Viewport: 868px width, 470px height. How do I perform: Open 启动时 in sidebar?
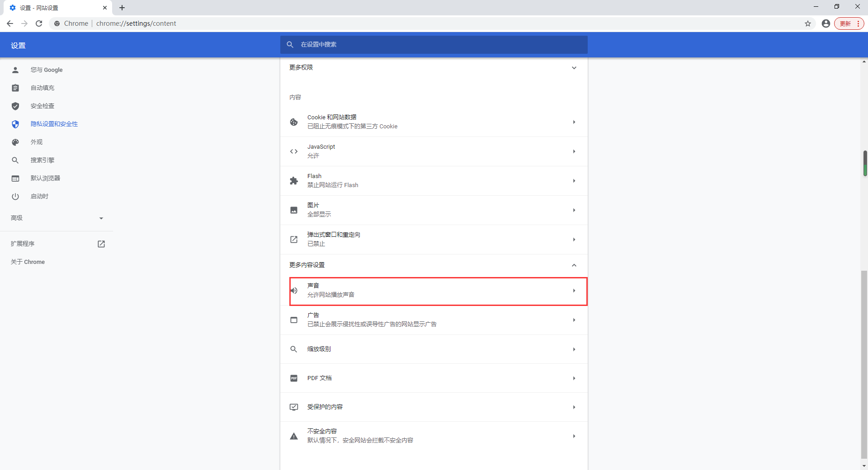tap(57, 197)
